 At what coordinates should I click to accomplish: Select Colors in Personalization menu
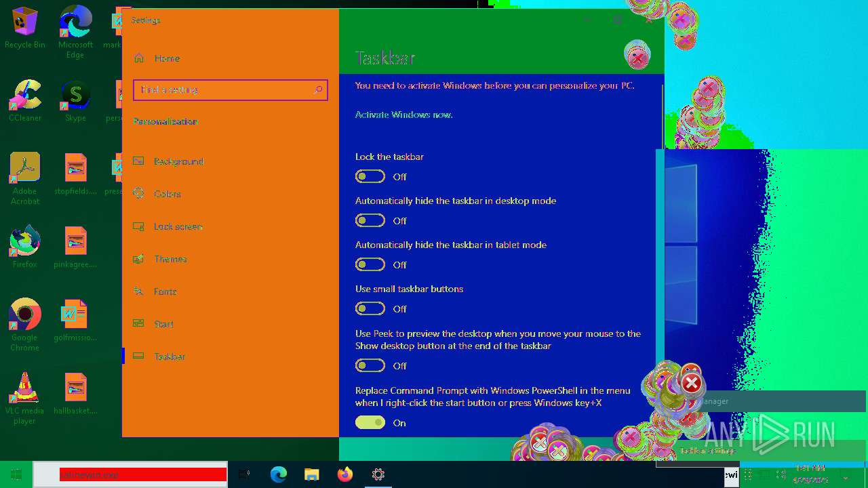click(231, 194)
